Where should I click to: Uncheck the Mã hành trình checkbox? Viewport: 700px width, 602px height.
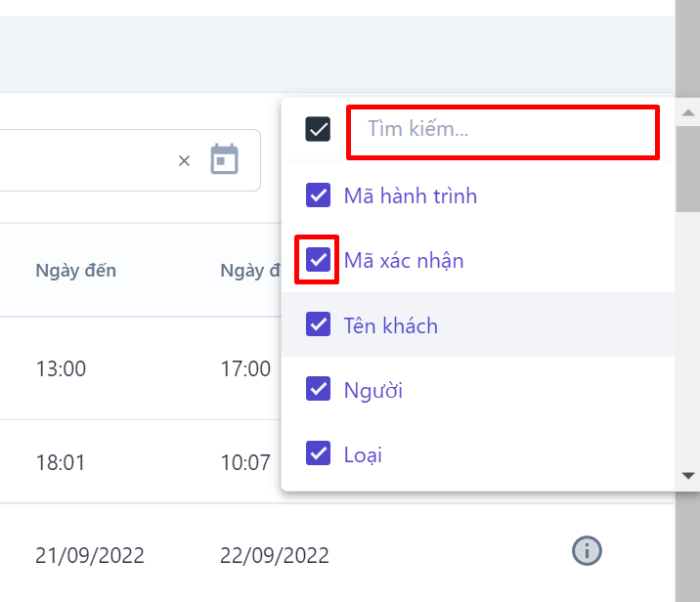318,195
